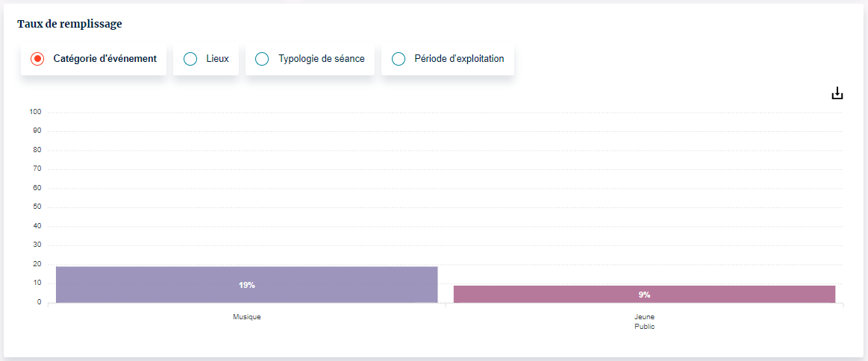The image size is (868, 361).
Task: Click the 9% value label
Action: (644, 295)
